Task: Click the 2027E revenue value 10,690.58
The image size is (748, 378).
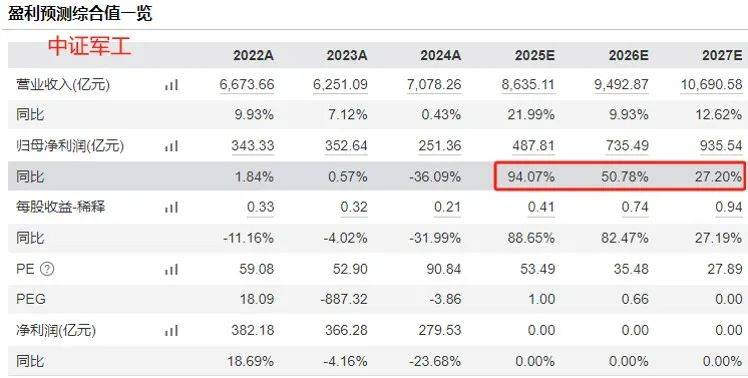Action: (x=711, y=85)
